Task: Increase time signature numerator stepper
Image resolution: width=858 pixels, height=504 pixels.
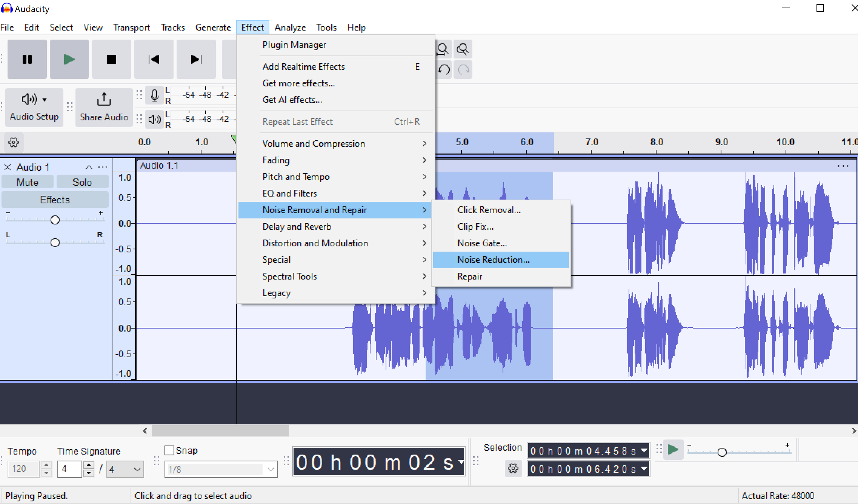Action: tap(88, 465)
